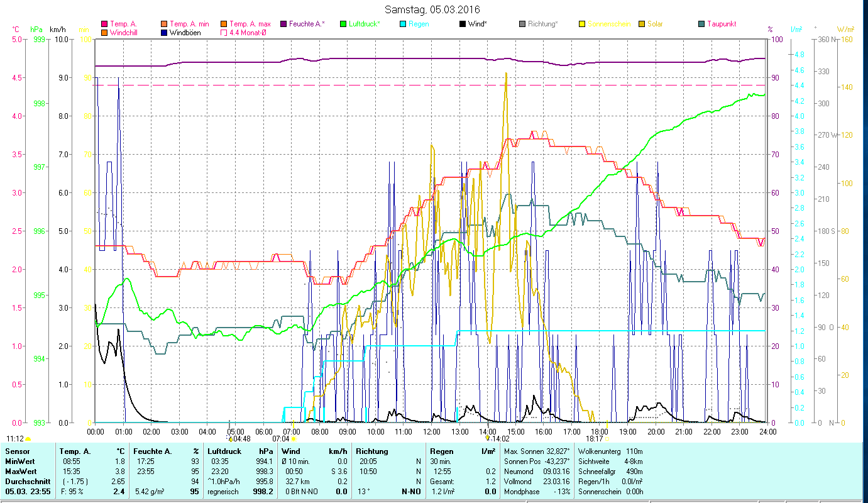
Task: Toggle the gray Richtung legend box
Action: [522, 25]
